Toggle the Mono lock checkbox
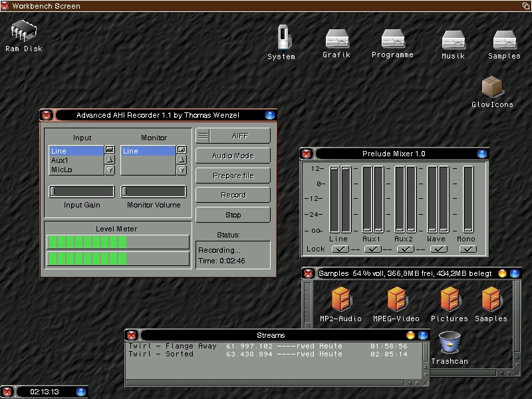532x399 pixels. pyautogui.click(x=467, y=249)
